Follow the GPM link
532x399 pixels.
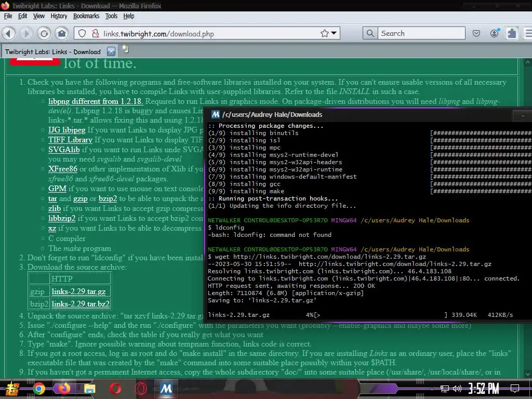coord(57,189)
